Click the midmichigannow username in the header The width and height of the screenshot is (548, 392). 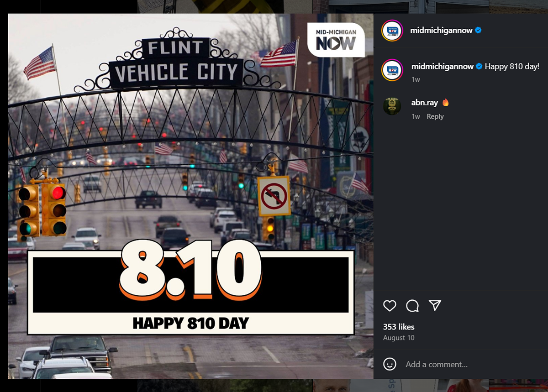(x=442, y=31)
